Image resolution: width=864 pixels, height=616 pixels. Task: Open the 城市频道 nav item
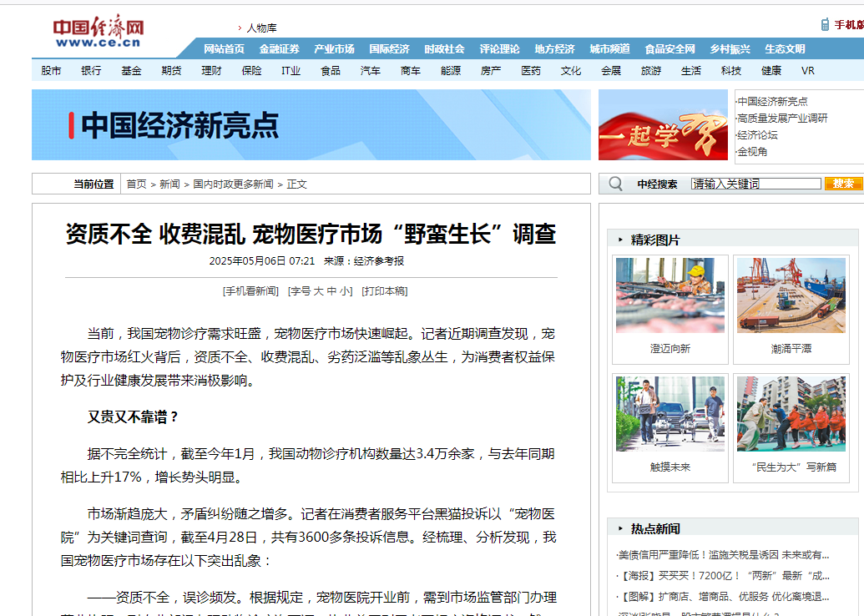[x=609, y=49]
